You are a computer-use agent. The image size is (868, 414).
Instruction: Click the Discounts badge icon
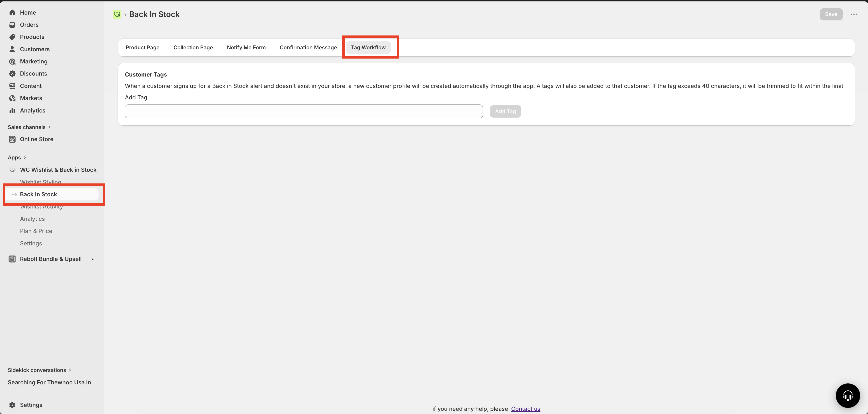(12, 74)
